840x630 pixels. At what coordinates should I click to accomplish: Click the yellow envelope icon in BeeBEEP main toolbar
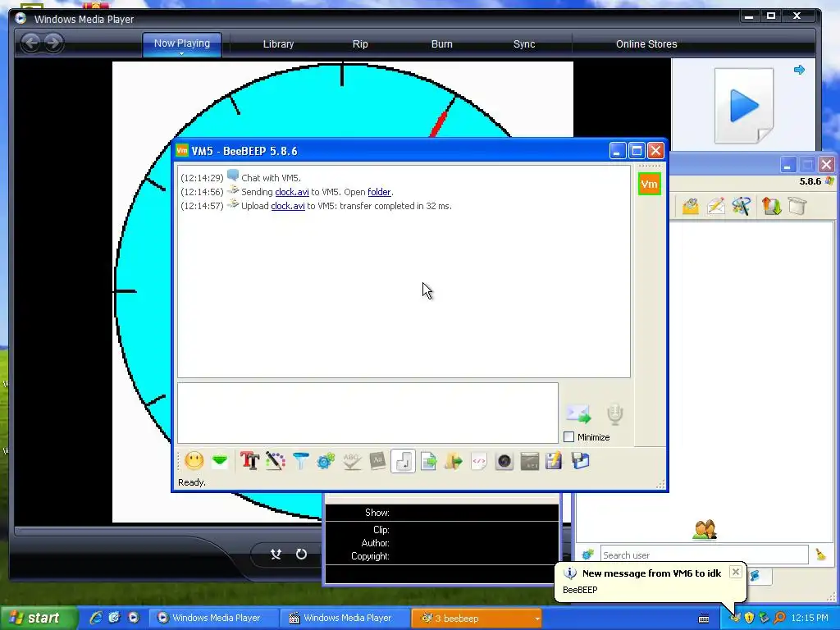point(691,206)
